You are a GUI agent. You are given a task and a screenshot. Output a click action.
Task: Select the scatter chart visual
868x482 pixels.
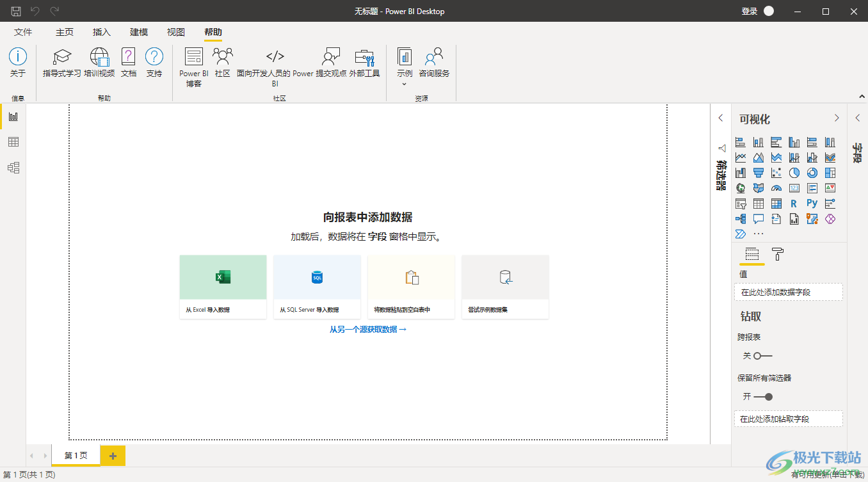coord(776,173)
